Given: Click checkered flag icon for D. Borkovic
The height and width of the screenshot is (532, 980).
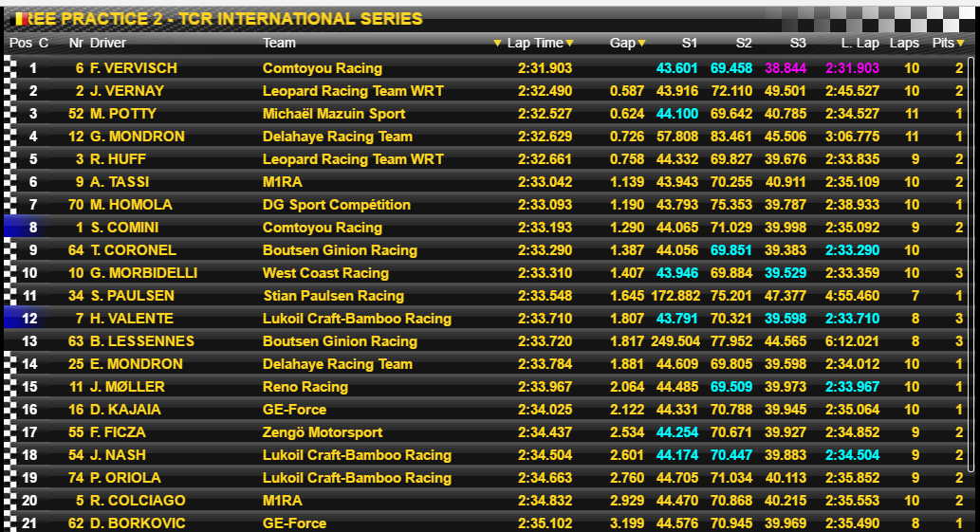Looking at the screenshot, I should 10,523.
